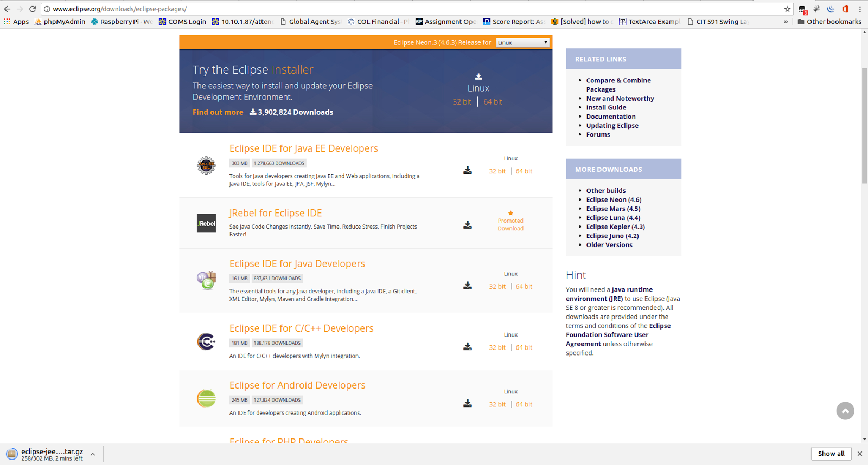Viewport: 868px width, 465px height.
Task: Open Eclipse Foundation Software User Agreement link
Action: (x=618, y=335)
